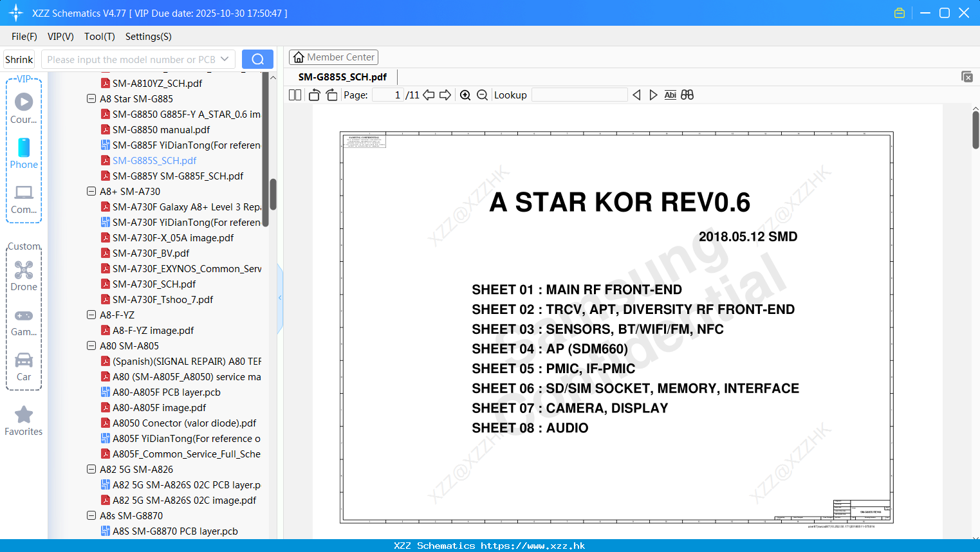980x552 pixels.
Task: Click the page number field
Action: 388,95
